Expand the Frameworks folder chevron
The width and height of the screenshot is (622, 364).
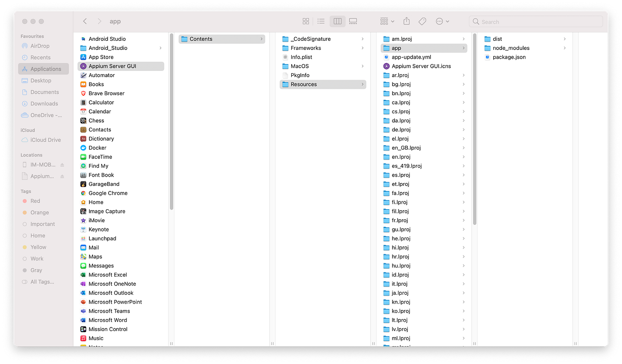coord(363,48)
